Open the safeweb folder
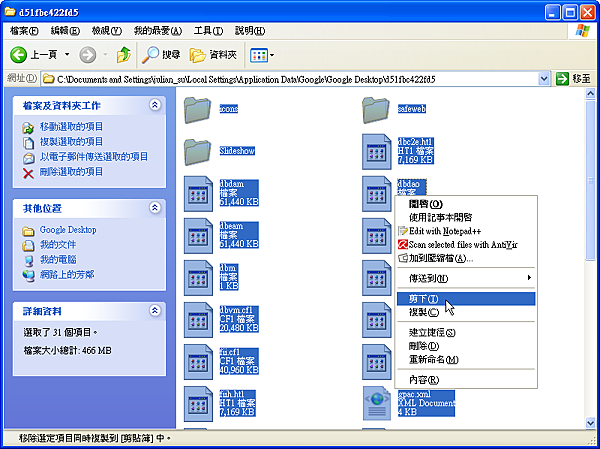600x449 pixels. click(376, 109)
